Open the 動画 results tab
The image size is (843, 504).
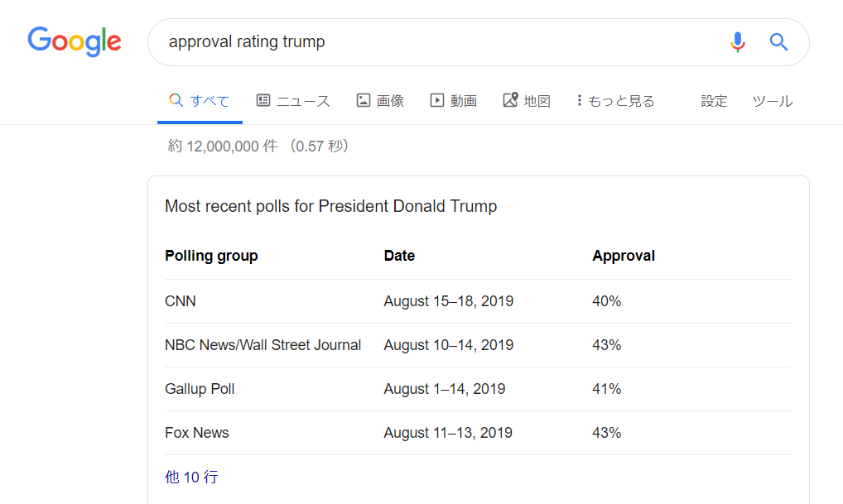(464, 101)
